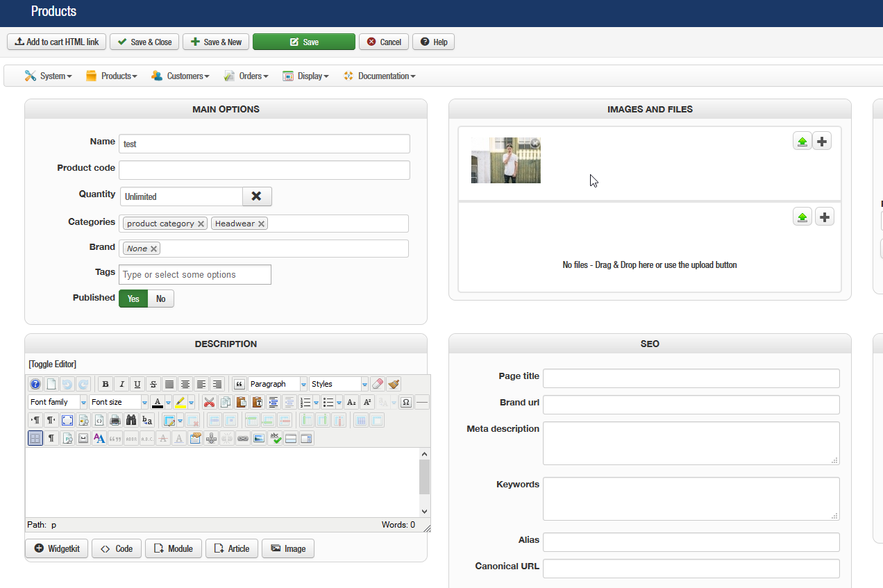Click the Style Select AA icon
This screenshot has width=883, height=588.
pyautogui.click(x=99, y=438)
